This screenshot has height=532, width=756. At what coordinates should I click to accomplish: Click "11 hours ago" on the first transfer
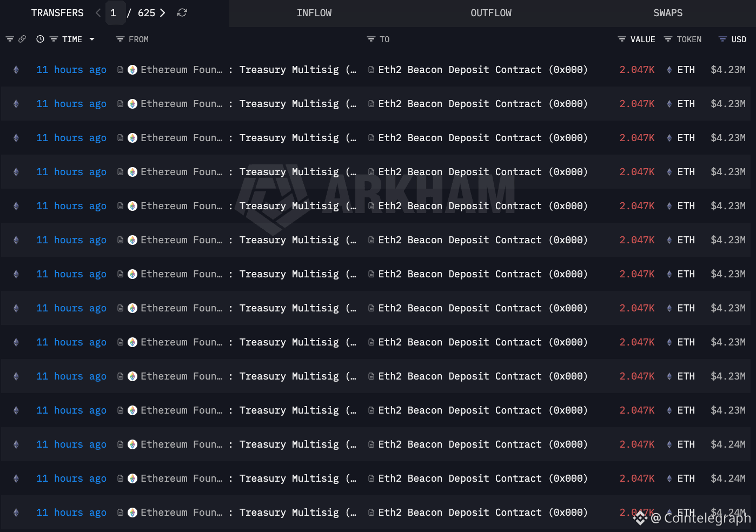point(71,69)
